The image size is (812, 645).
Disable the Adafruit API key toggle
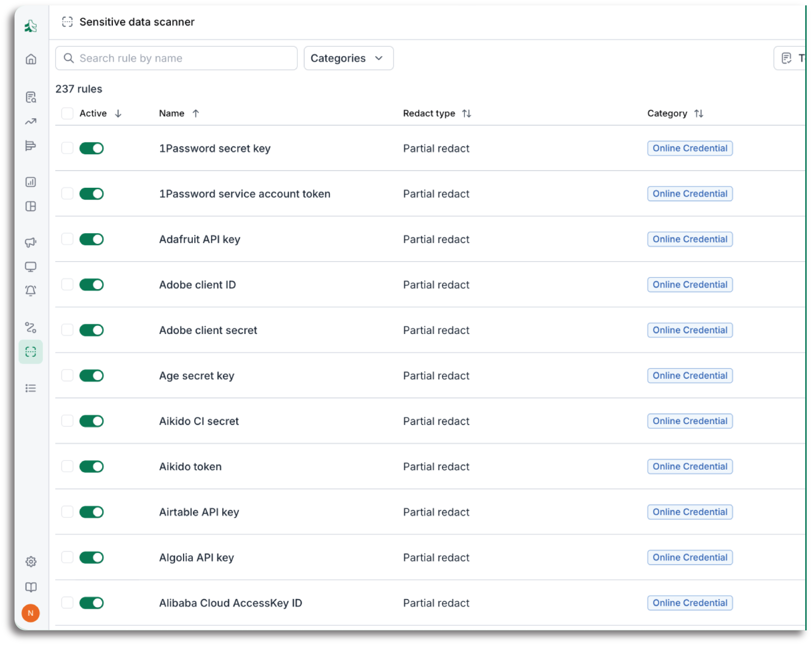pos(91,239)
